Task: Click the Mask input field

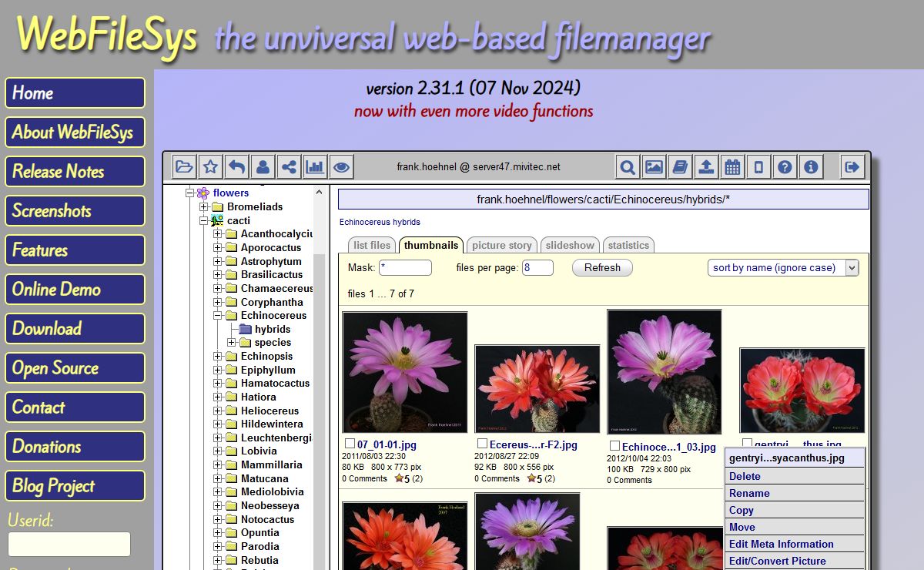Action: 405,267
